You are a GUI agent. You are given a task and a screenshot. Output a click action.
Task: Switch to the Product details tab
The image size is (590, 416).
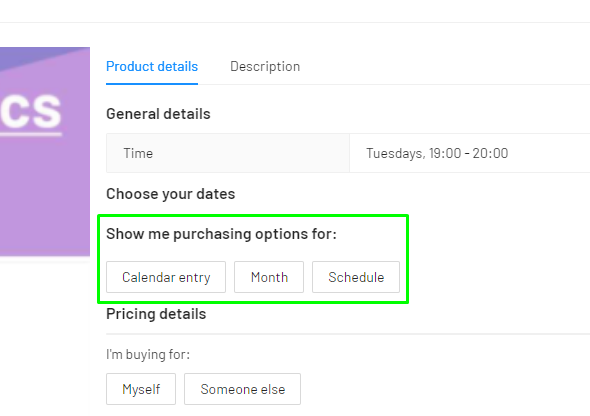pos(152,67)
